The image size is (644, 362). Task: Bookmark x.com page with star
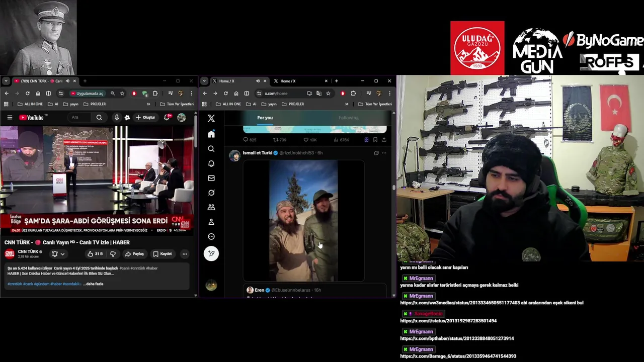click(x=328, y=94)
